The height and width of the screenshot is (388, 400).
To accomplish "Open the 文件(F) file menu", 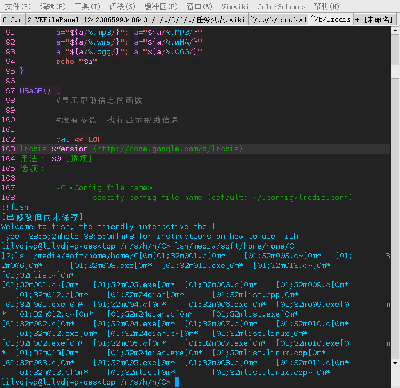I will [18, 6].
